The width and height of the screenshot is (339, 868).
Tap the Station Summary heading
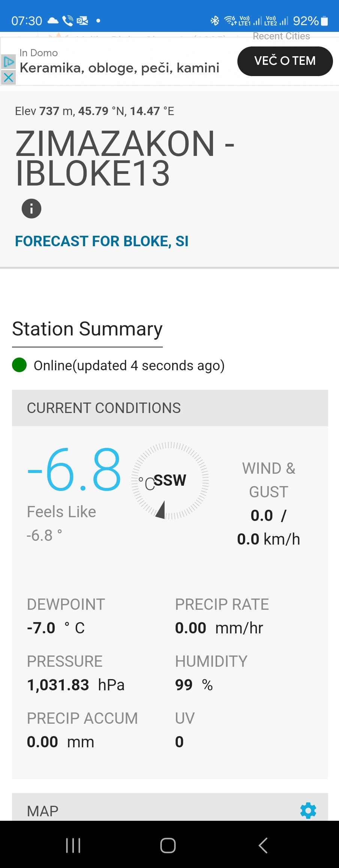click(x=87, y=329)
